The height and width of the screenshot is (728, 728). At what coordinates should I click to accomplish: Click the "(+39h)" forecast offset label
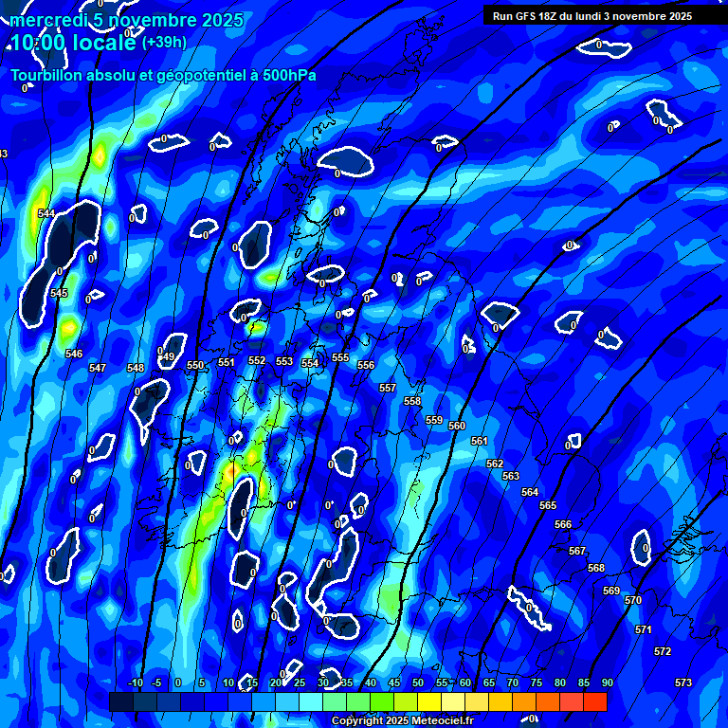point(164,43)
